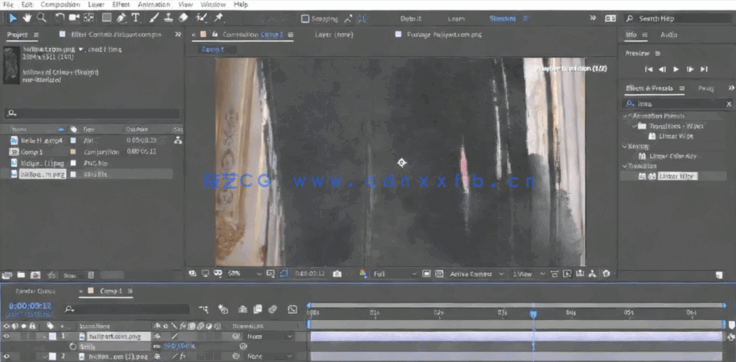Switch to the Default workspace
This screenshot has height=362, width=736.
pyautogui.click(x=411, y=19)
